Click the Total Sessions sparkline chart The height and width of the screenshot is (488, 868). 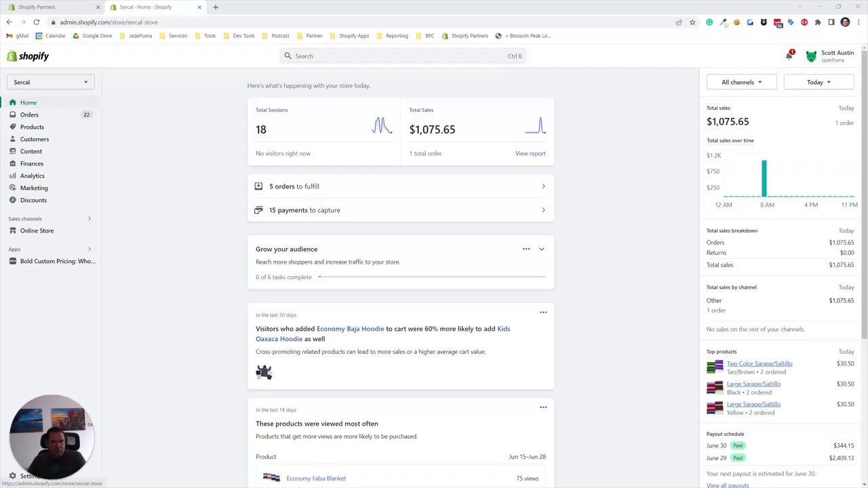coord(382,125)
